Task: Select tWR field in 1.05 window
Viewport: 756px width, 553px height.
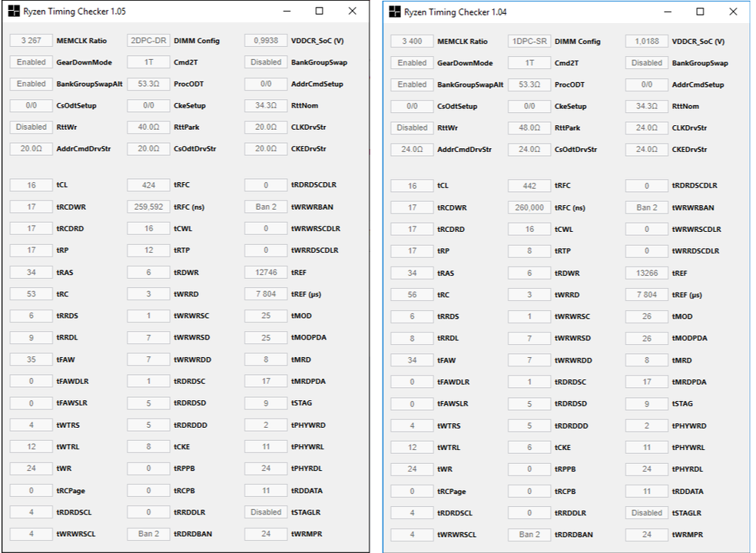Action: (31, 469)
